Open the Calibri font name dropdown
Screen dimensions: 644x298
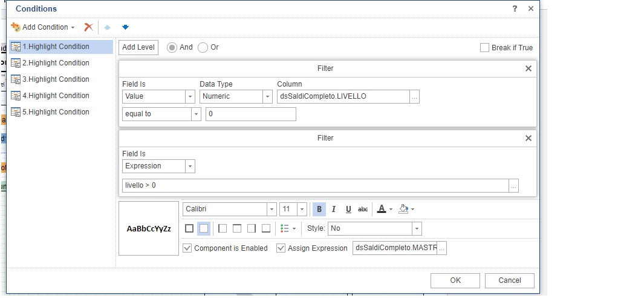click(x=272, y=209)
